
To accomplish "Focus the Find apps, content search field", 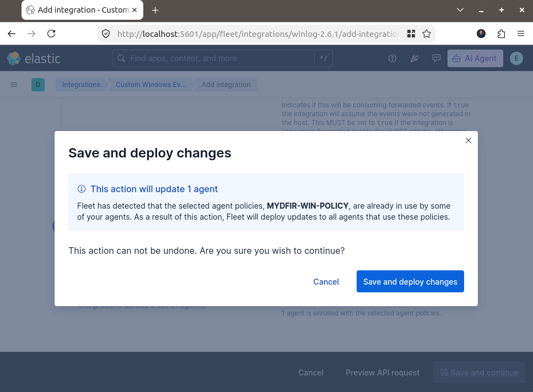I will (x=222, y=58).
